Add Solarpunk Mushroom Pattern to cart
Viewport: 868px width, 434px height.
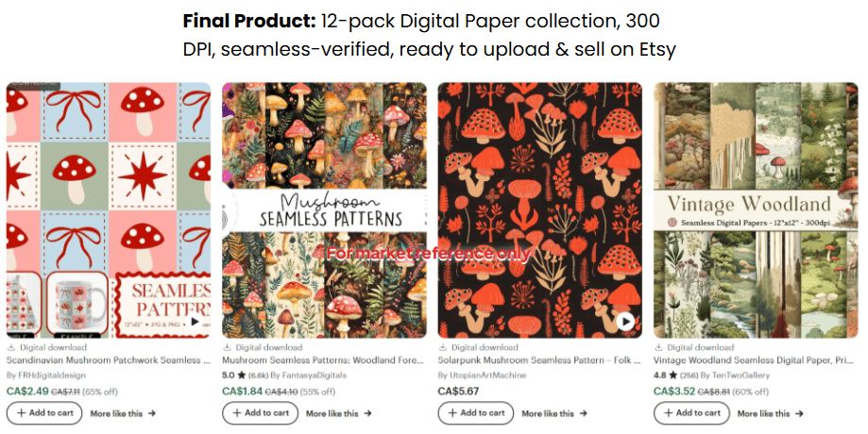coord(476,413)
